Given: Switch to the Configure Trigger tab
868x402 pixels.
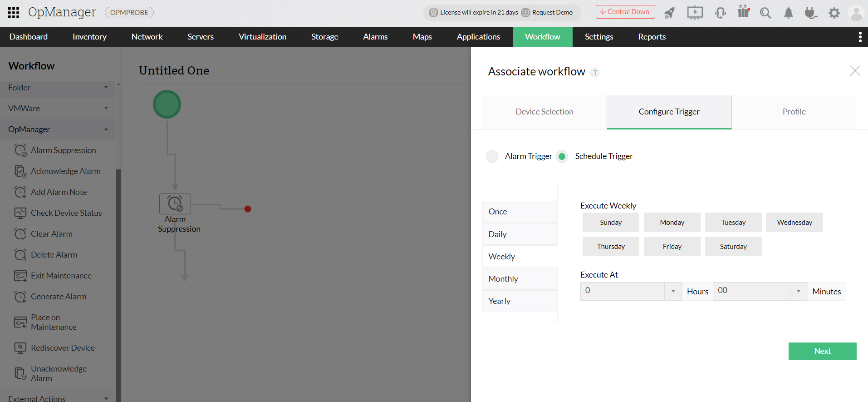Looking at the screenshot, I should pos(669,112).
